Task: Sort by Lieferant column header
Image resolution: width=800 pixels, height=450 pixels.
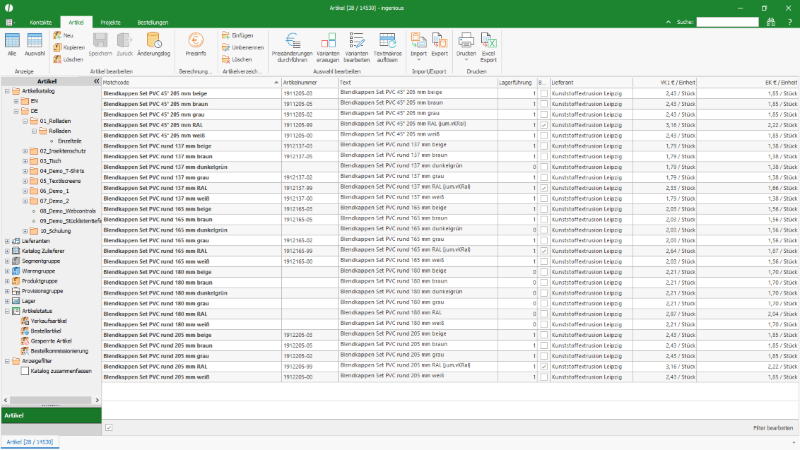Action: coord(591,82)
